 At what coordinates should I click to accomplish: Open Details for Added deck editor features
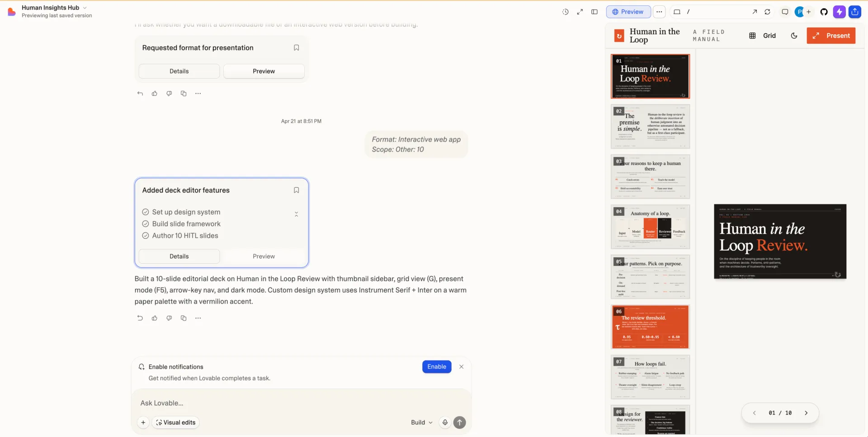click(x=179, y=256)
